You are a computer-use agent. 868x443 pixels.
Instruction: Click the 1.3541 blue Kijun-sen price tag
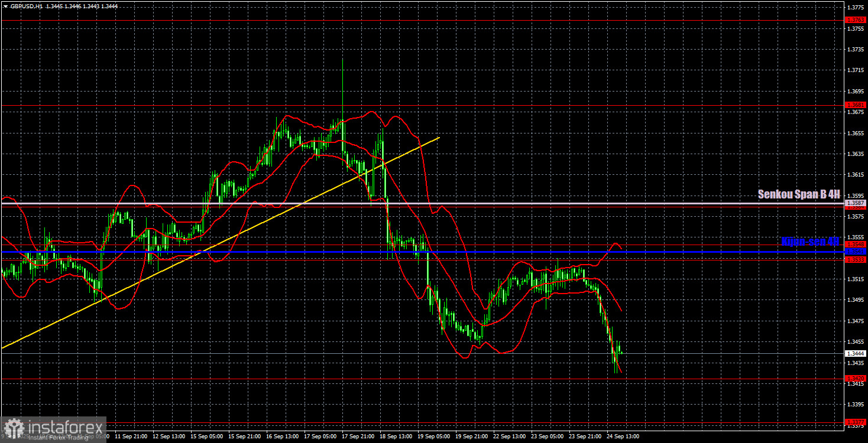(x=856, y=252)
